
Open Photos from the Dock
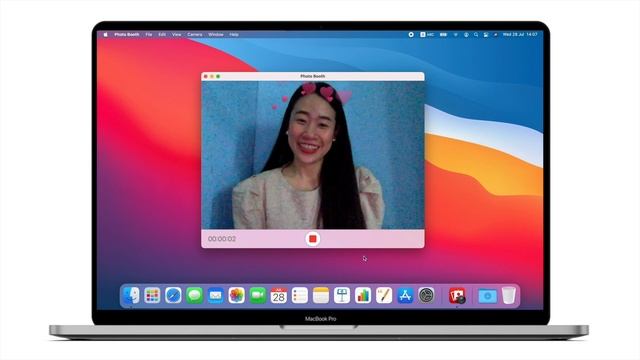(x=236, y=295)
